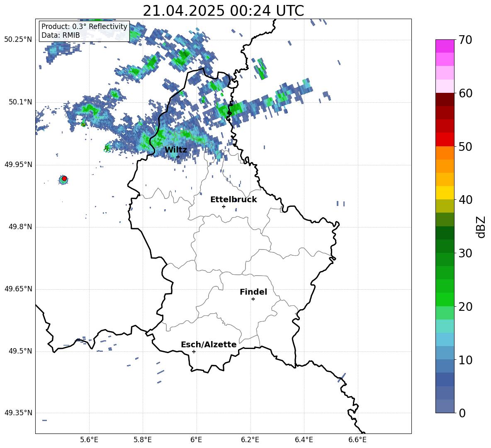Click the cross marker below Ettelbruck
Image resolution: width=491 pixels, height=448 pixels.
pos(224,206)
